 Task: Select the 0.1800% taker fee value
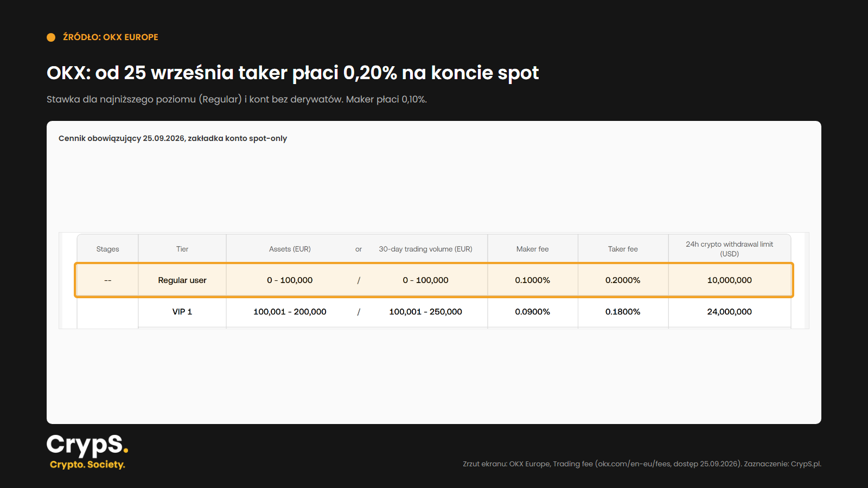(x=623, y=312)
